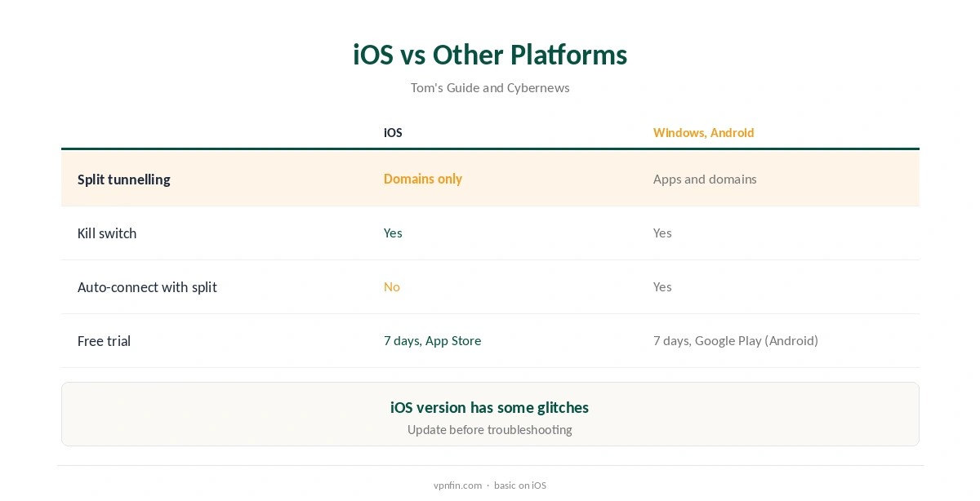Click the "basic on iOS" footer text

pyautogui.click(x=520, y=485)
